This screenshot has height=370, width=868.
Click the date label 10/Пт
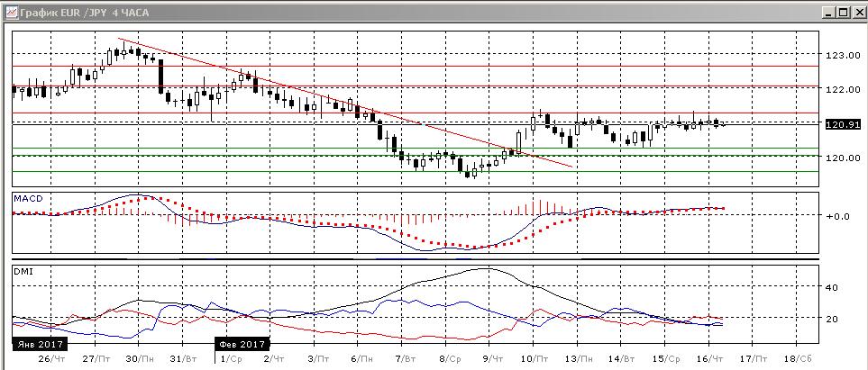536,358
